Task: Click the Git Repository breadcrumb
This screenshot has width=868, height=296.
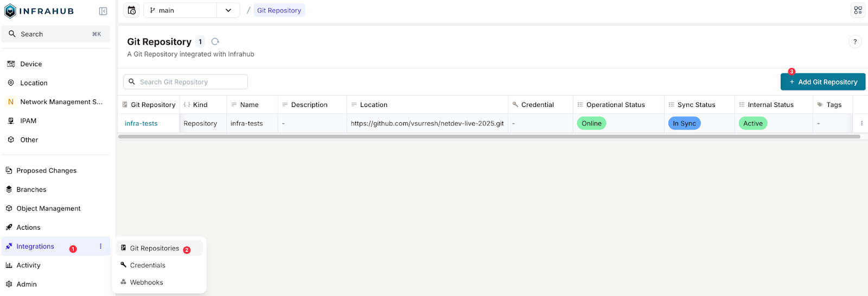Action: (x=279, y=10)
